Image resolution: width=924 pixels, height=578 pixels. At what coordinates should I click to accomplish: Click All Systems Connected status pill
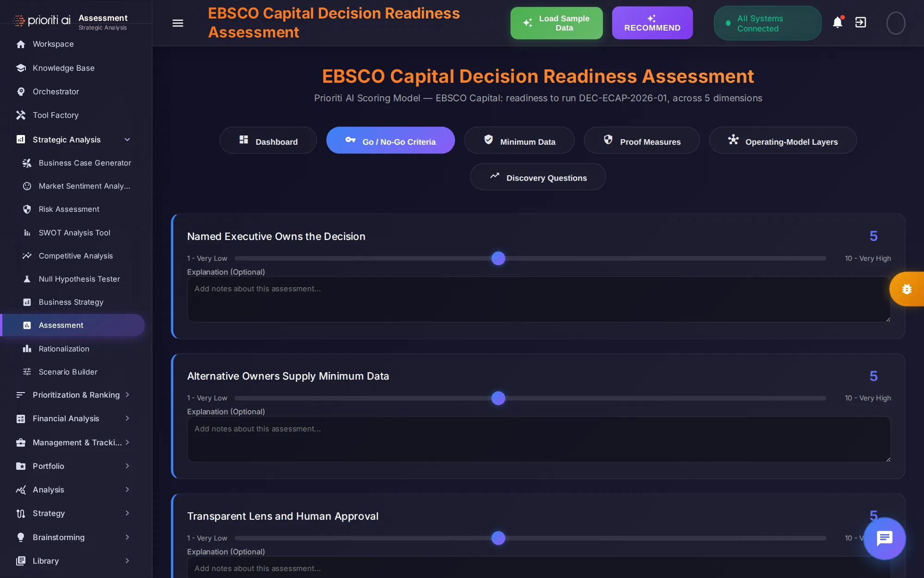pos(767,23)
